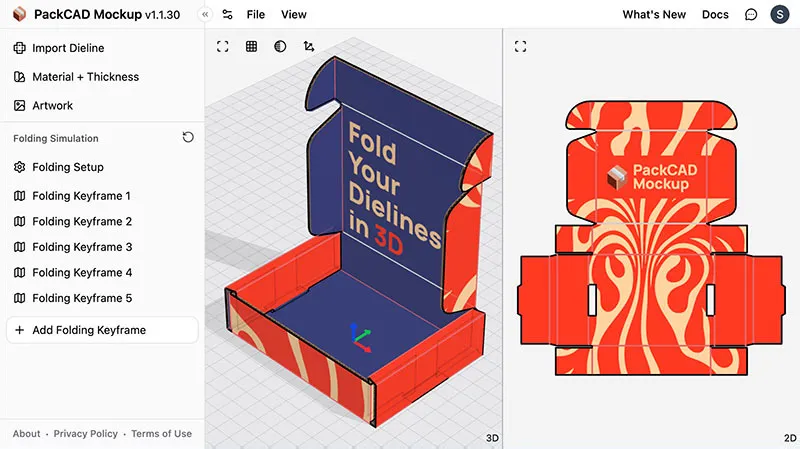Click the 3D box model in viewport

(360, 240)
